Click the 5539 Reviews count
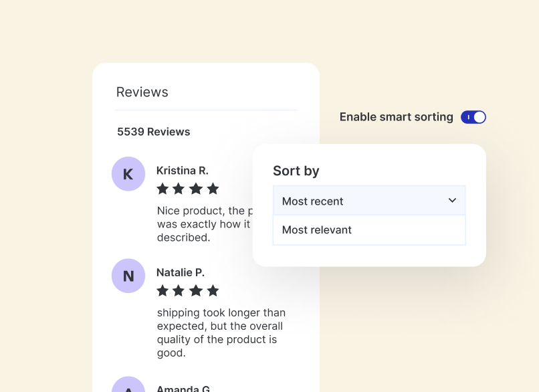The image size is (539, 392). pyautogui.click(x=154, y=132)
